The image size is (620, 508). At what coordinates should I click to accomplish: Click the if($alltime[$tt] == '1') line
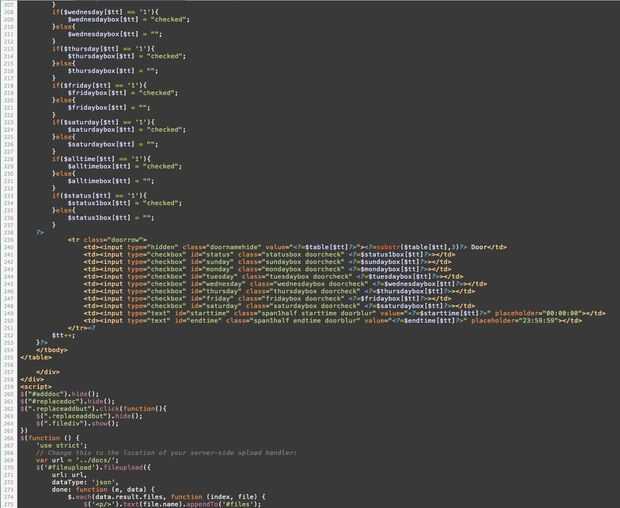(101, 159)
